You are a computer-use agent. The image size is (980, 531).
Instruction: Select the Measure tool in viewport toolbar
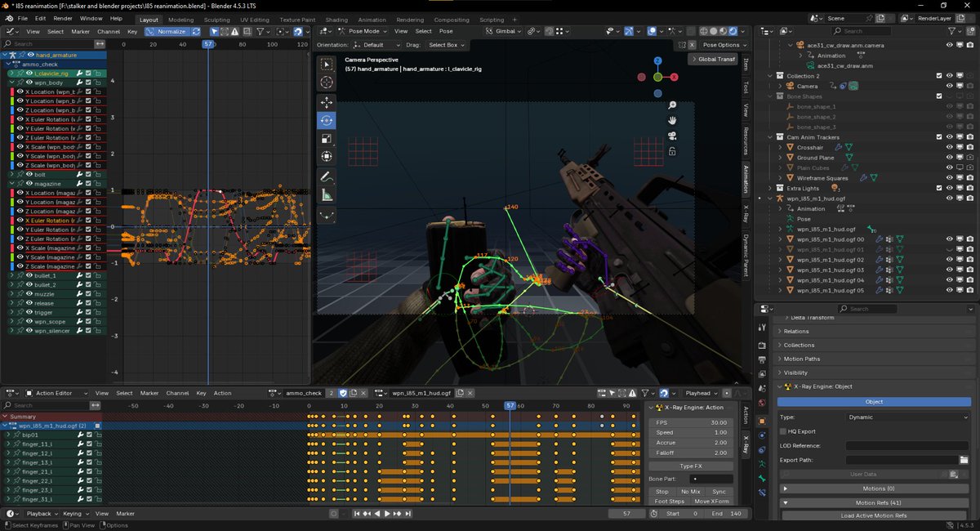(x=327, y=195)
